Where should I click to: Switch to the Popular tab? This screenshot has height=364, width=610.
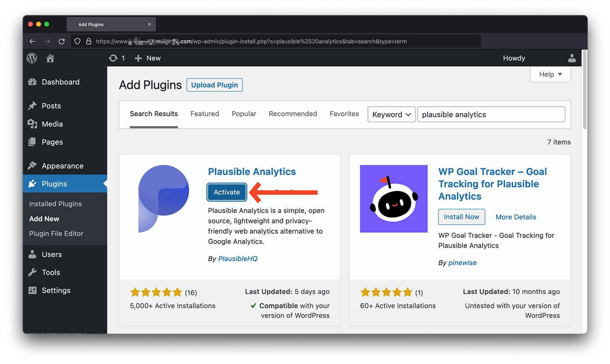pos(244,113)
